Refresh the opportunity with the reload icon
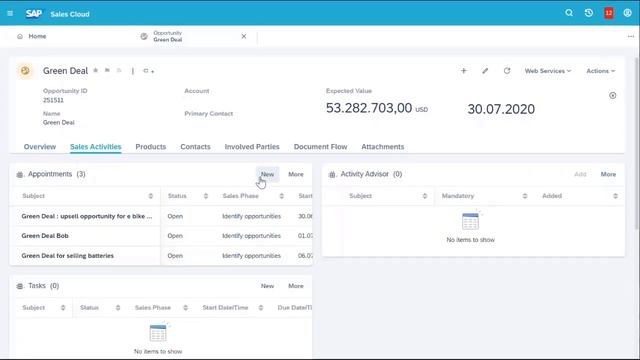This screenshot has height=360, width=640. [507, 71]
